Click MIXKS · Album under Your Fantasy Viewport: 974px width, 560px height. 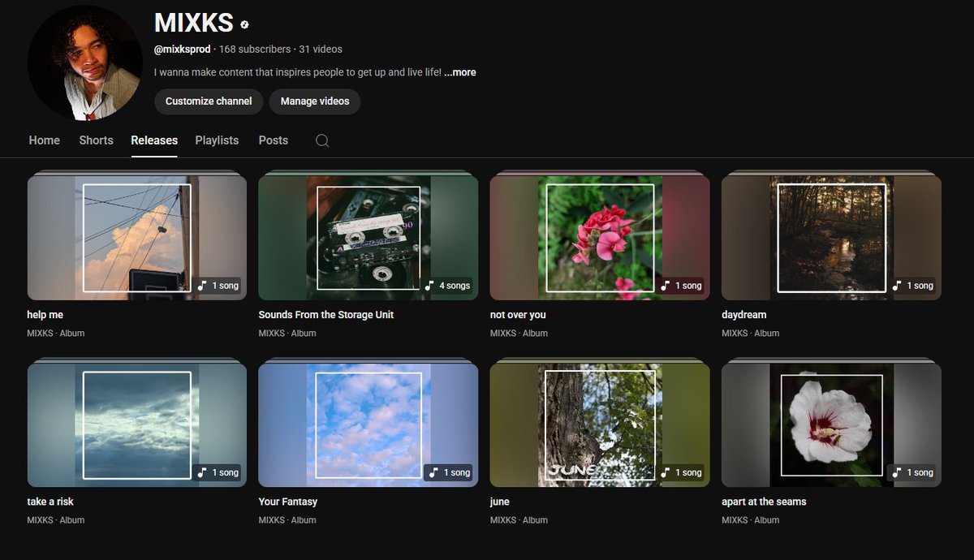coord(287,520)
